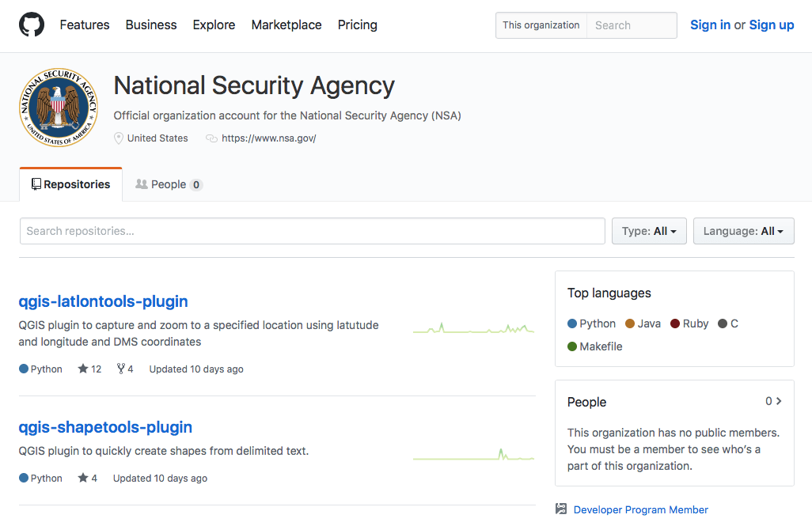Click the GitHub octocat logo
This screenshot has height=526, width=812.
coord(32,25)
